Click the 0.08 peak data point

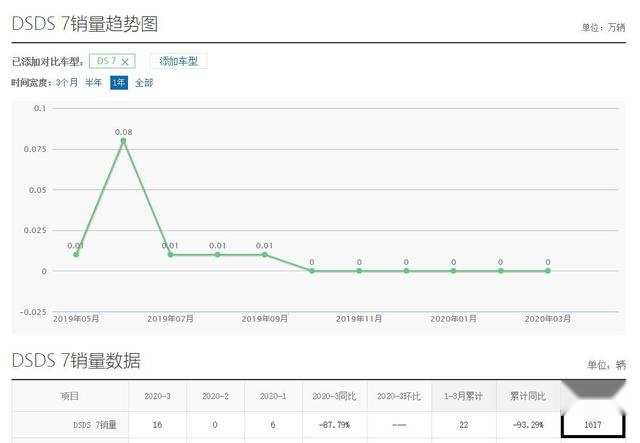click(x=123, y=141)
